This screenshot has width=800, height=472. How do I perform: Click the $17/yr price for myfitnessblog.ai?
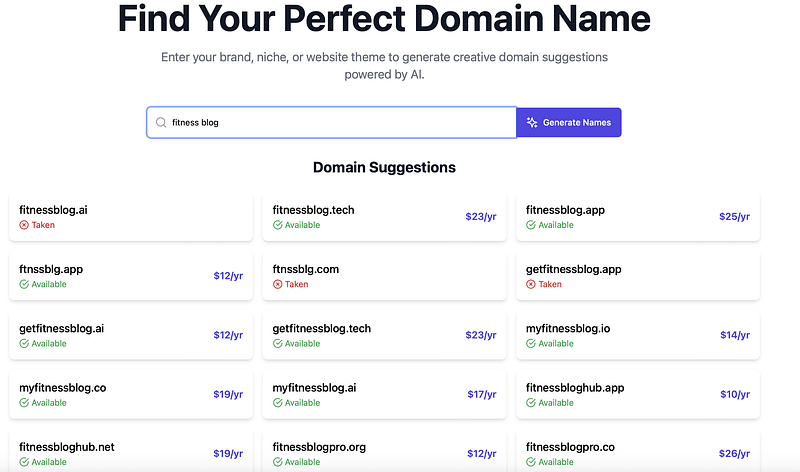(481, 395)
